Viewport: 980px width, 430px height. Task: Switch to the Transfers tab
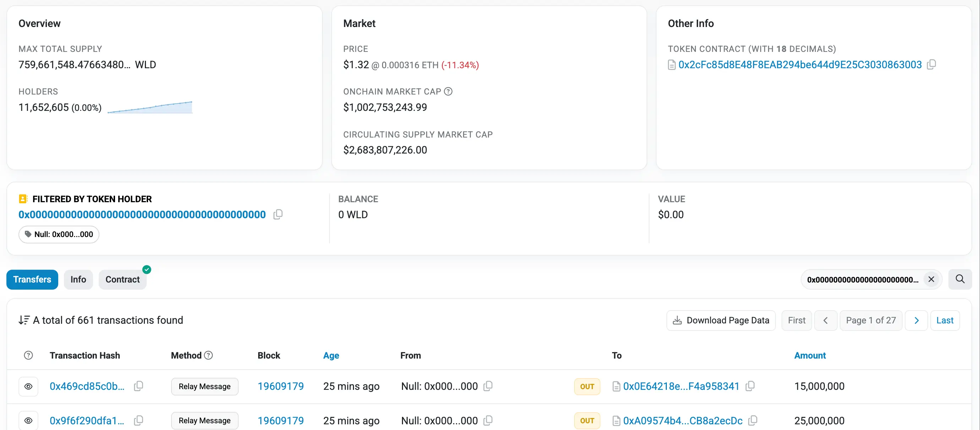32,280
